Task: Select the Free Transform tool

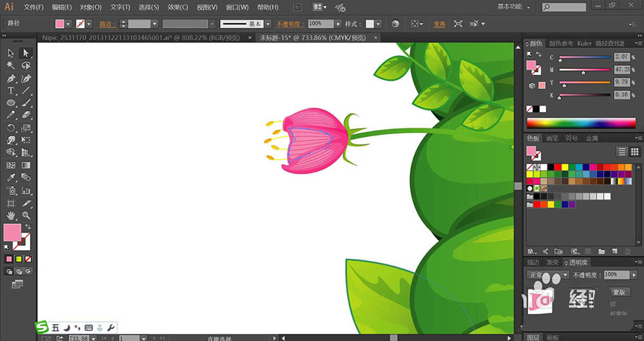Action: [26, 141]
